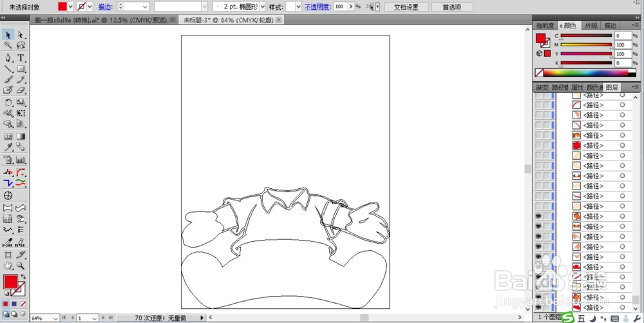Select the Pencil tool
This screenshot has height=323, width=644.
pyautogui.click(x=21, y=79)
